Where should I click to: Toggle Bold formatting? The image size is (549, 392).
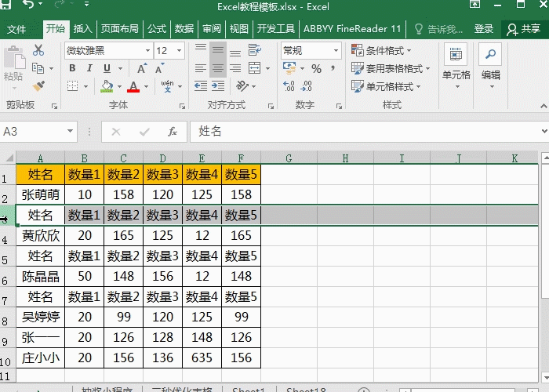pyautogui.click(x=72, y=68)
